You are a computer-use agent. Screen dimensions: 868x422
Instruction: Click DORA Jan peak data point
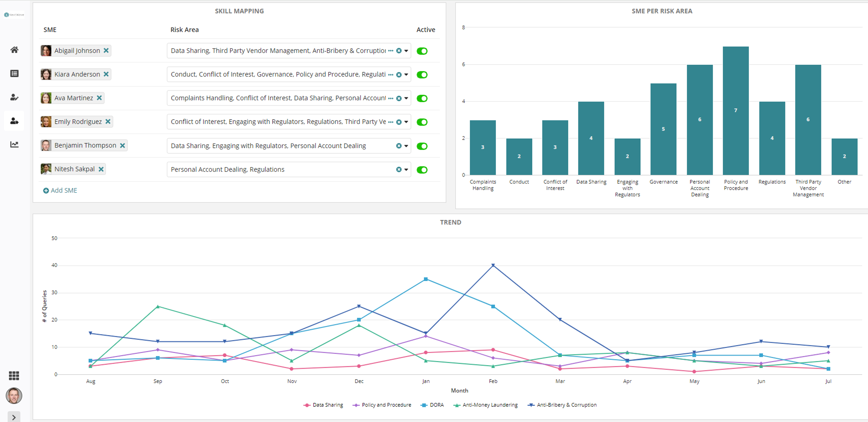click(x=426, y=279)
